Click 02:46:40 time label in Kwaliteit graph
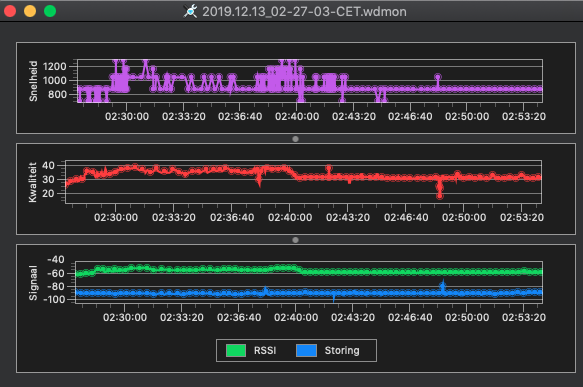 tap(406, 217)
